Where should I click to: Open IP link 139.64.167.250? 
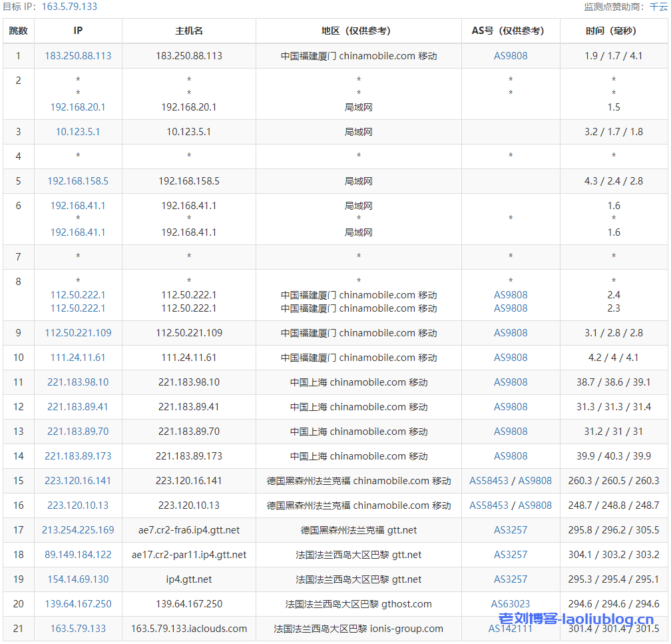[78, 604]
